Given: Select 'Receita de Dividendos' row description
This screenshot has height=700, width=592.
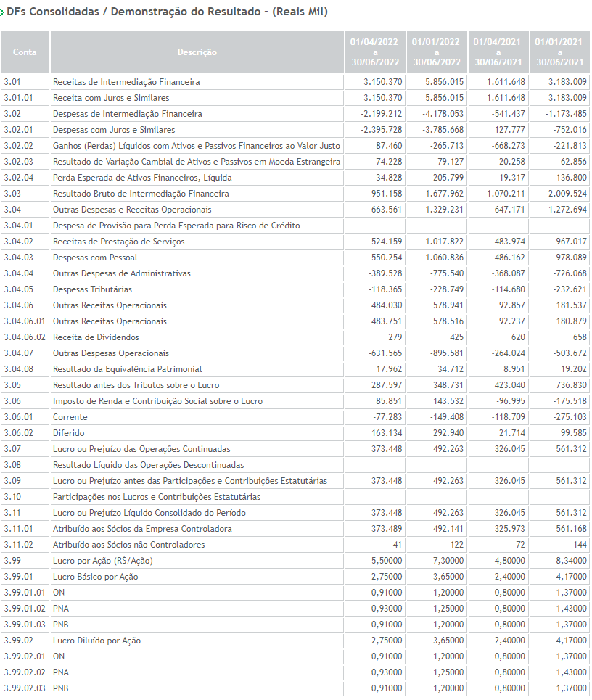Looking at the screenshot, I should [x=96, y=337].
